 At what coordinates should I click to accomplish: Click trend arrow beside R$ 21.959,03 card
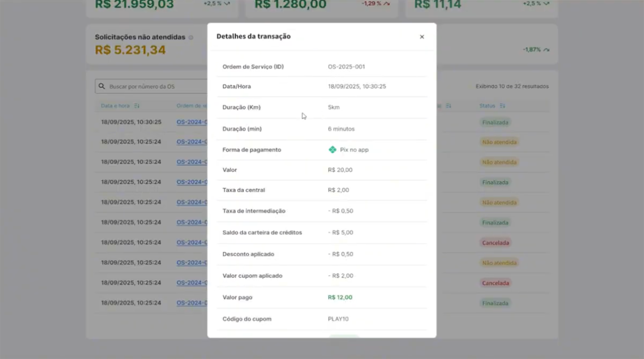click(x=227, y=4)
